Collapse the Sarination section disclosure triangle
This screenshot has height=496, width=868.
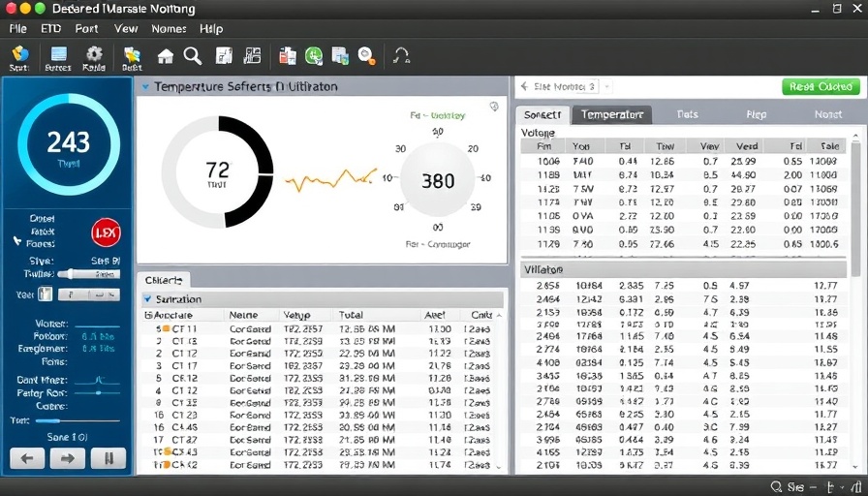point(147,300)
